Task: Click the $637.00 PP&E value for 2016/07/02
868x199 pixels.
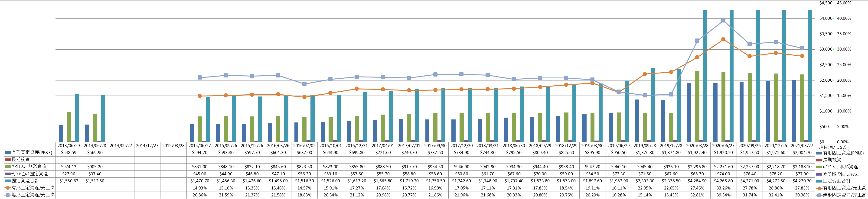Action: tap(304, 153)
